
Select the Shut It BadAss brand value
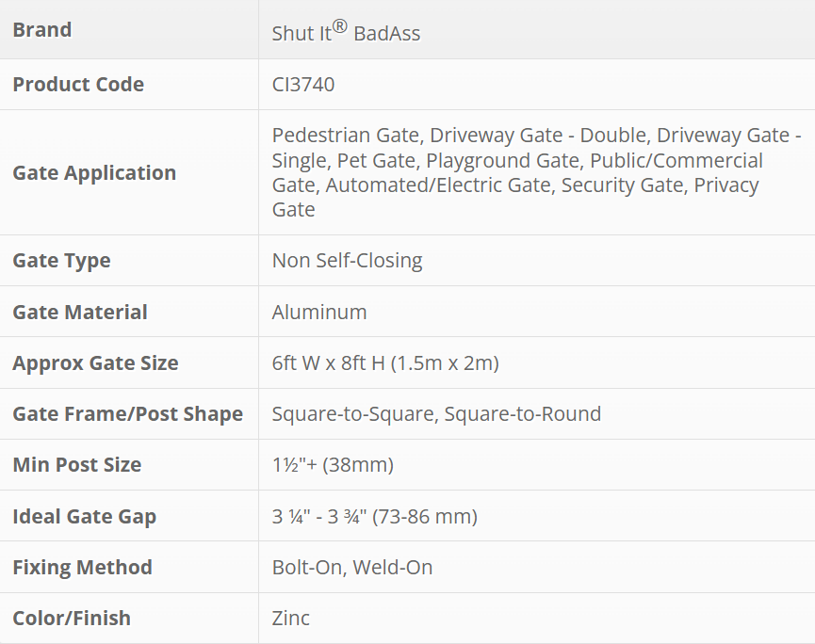346,33
